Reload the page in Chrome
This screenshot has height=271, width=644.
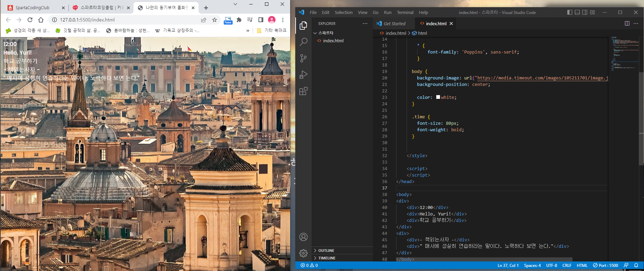click(x=30, y=20)
